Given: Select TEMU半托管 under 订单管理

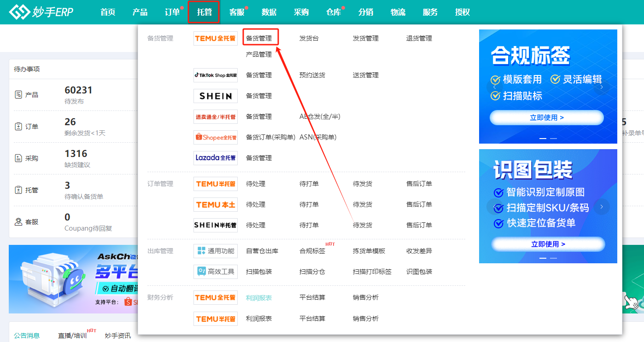Looking at the screenshot, I should (x=216, y=184).
